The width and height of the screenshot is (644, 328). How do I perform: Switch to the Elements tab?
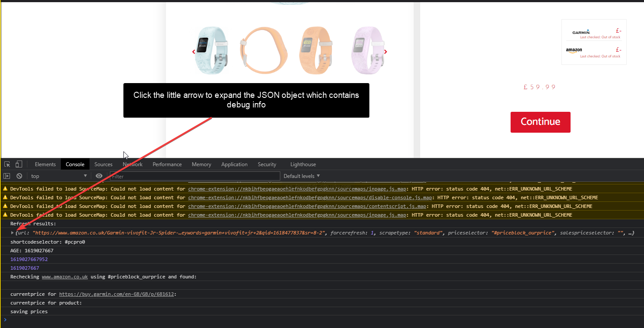[45, 164]
